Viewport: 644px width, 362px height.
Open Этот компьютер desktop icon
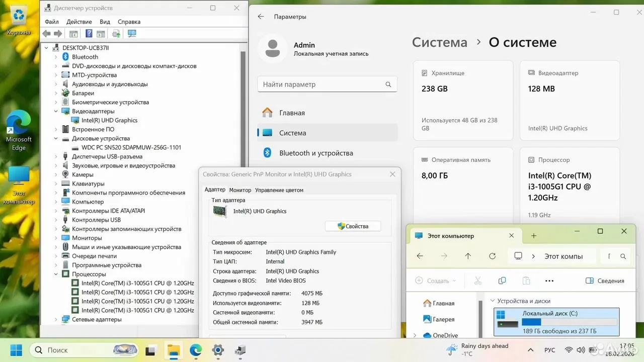[19, 186]
